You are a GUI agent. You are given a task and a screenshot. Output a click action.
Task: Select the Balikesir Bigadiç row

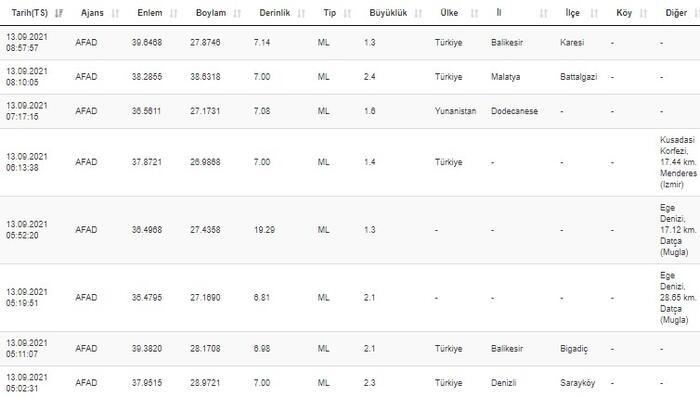(x=350, y=349)
